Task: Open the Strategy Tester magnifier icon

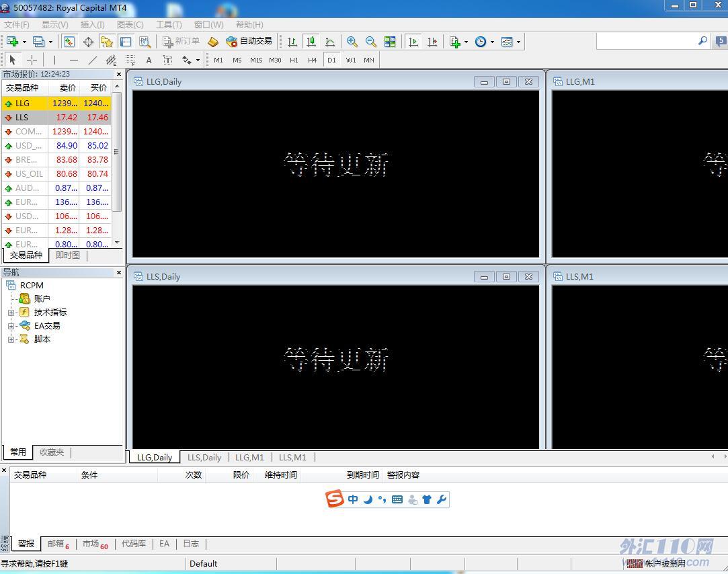Action: 145,42
